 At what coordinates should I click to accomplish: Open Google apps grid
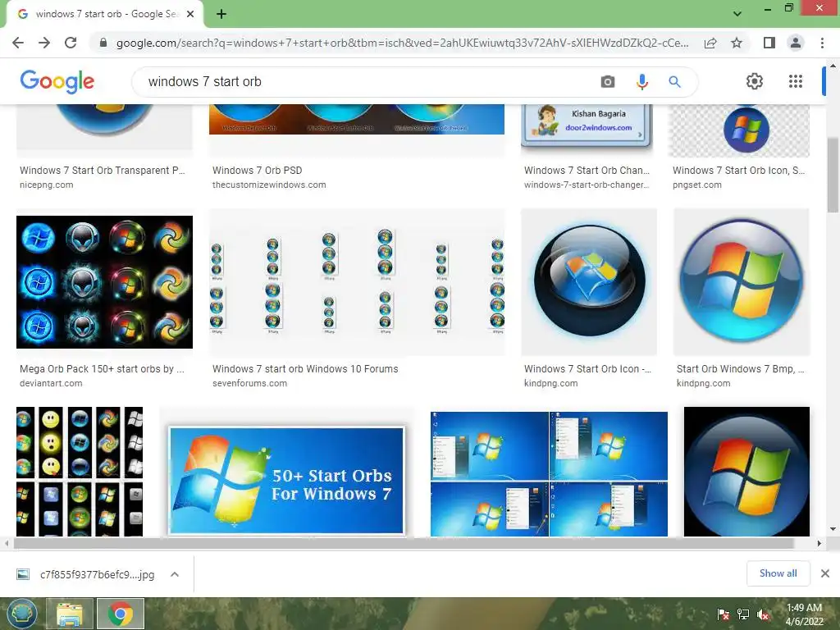tap(796, 81)
